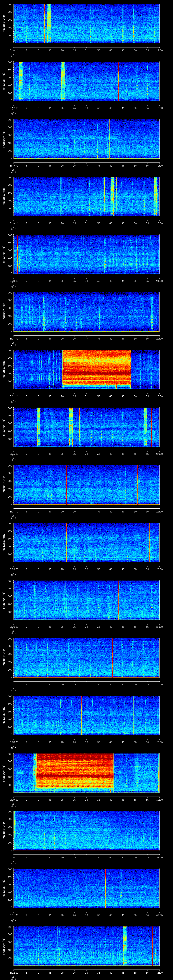The height and width of the screenshot is (980, 173).
Task: Click the 8:21:00 start time label
Action: pos(14,339)
